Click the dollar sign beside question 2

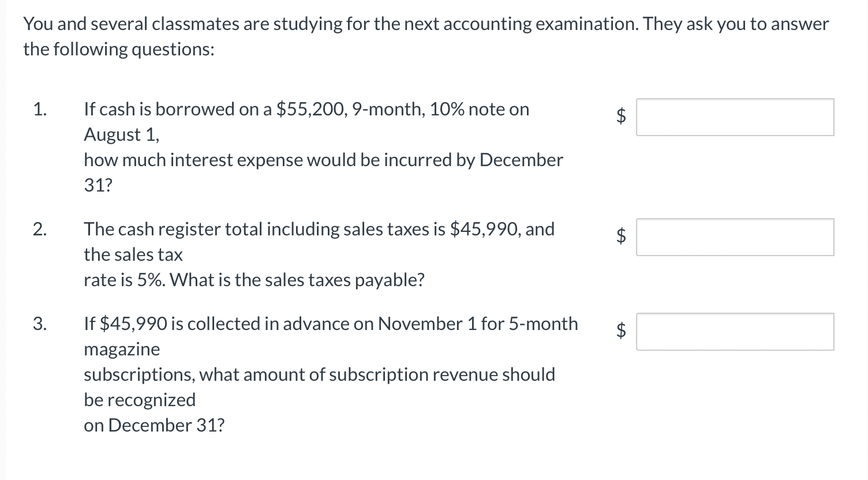point(621,237)
